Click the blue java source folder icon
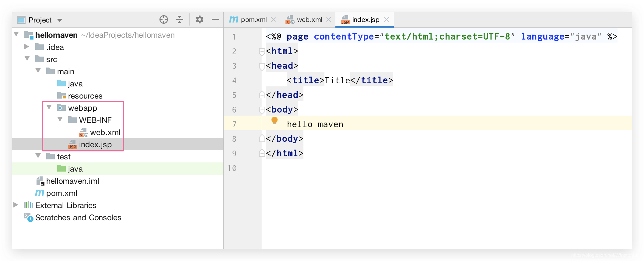The width and height of the screenshot is (644, 261). pos(61,83)
